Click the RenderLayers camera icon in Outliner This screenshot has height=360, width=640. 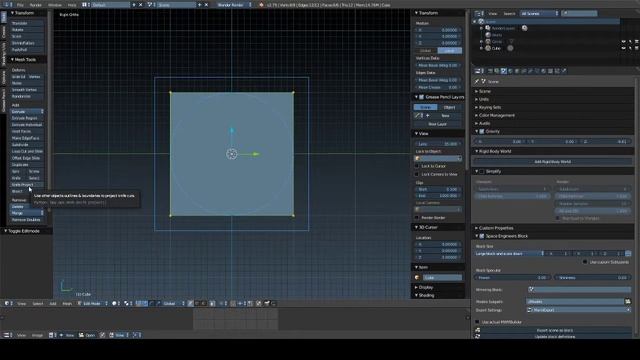[524, 28]
